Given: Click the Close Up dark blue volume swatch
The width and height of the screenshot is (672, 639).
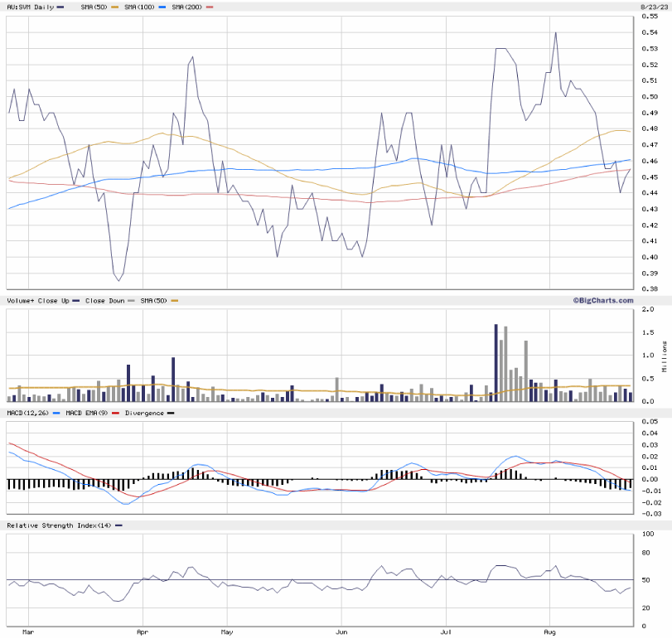Looking at the screenshot, I should pyautogui.click(x=76, y=300).
